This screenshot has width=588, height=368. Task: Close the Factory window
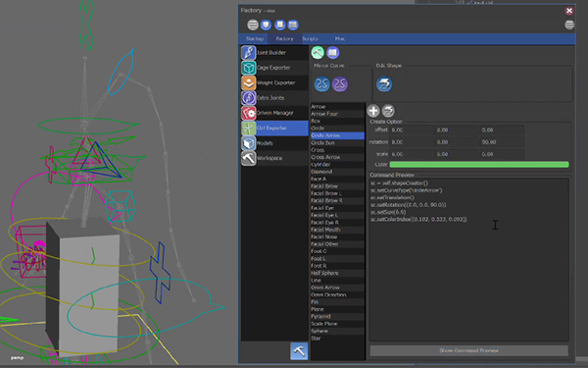tap(569, 11)
